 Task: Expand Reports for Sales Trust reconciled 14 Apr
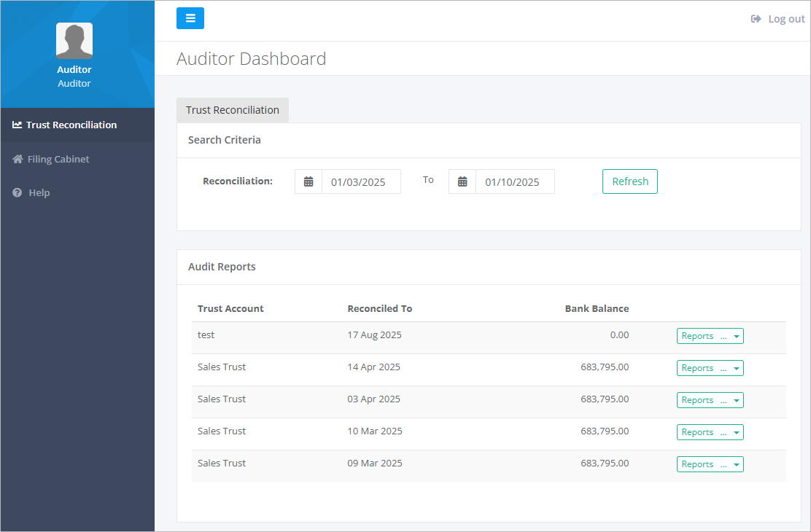click(710, 367)
